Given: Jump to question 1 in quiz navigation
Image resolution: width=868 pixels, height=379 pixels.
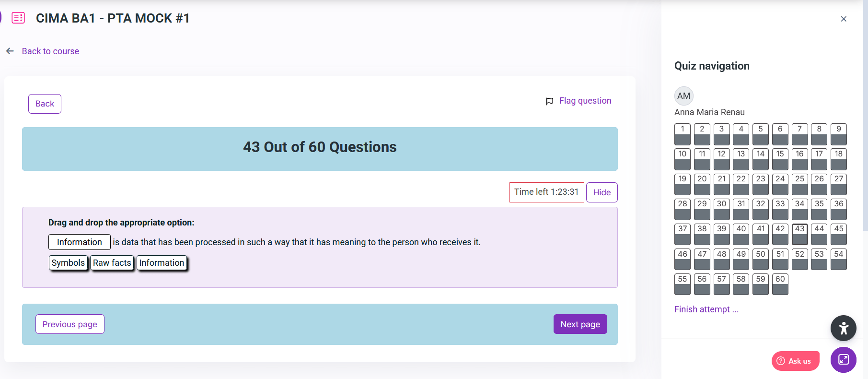Looking at the screenshot, I should point(683,134).
